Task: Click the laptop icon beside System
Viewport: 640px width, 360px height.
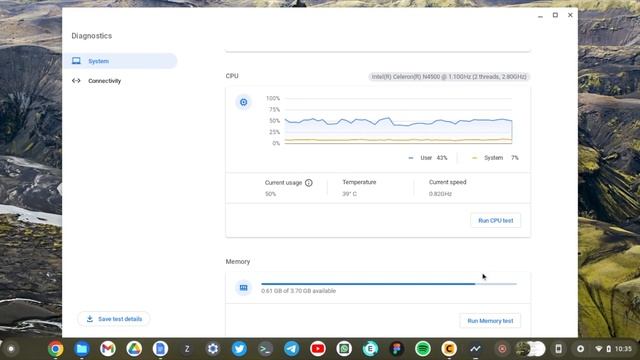Action: pos(76,61)
